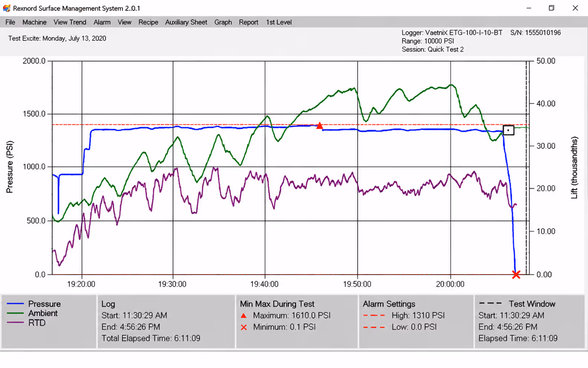Open the Recipe menu
Viewport: 588px width, 368px height.
pos(148,22)
